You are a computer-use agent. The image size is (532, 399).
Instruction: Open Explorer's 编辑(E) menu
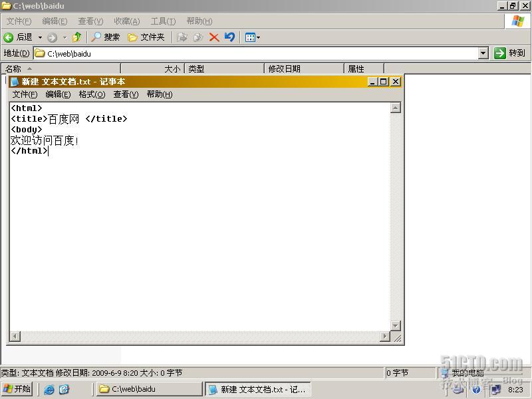tap(55, 21)
